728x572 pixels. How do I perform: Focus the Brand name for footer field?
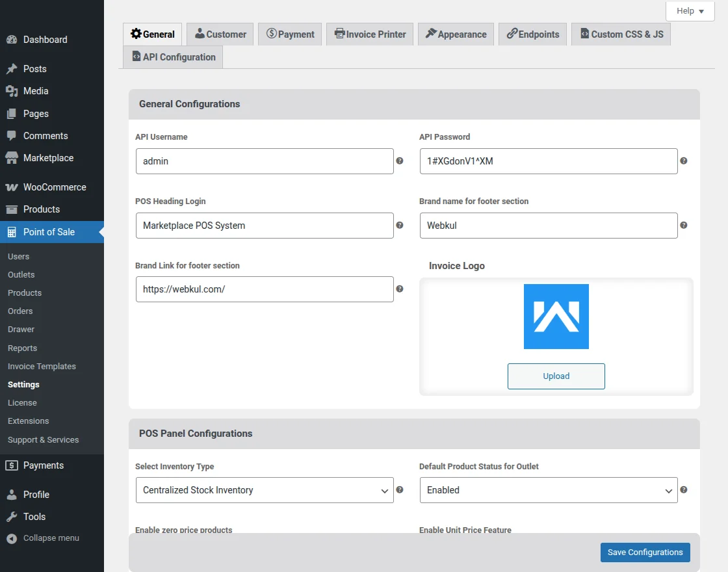tap(549, 226)
